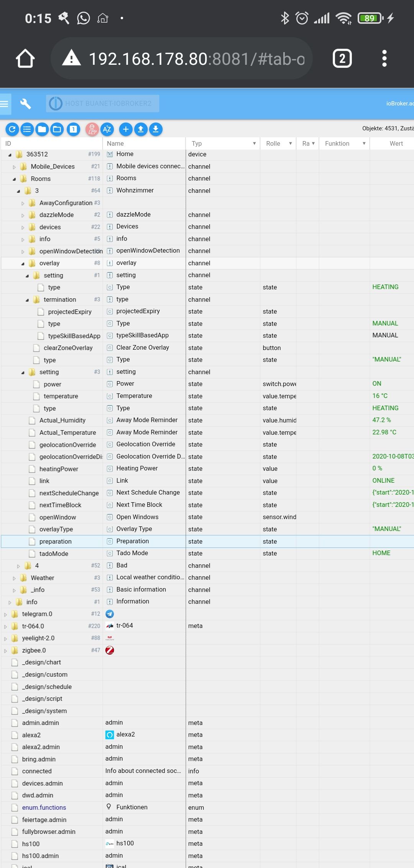Toggle the list view button
Image resolution: width=414 pixels, height=868 pixels.
27,130
